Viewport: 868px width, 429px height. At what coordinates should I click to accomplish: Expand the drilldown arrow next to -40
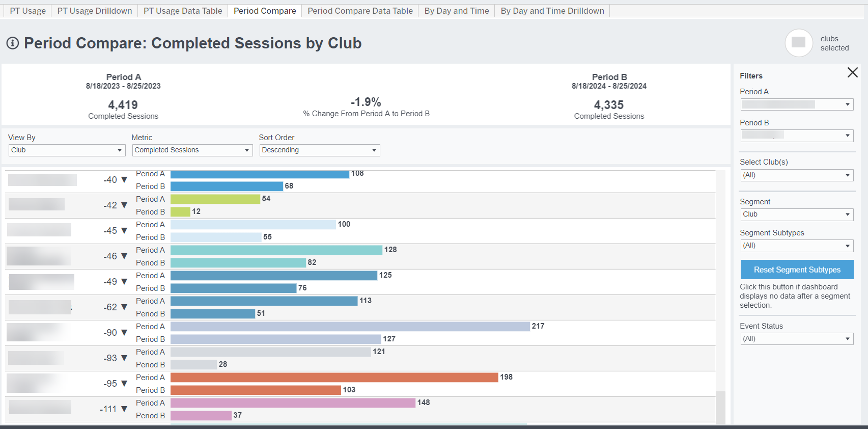[124, 179]
